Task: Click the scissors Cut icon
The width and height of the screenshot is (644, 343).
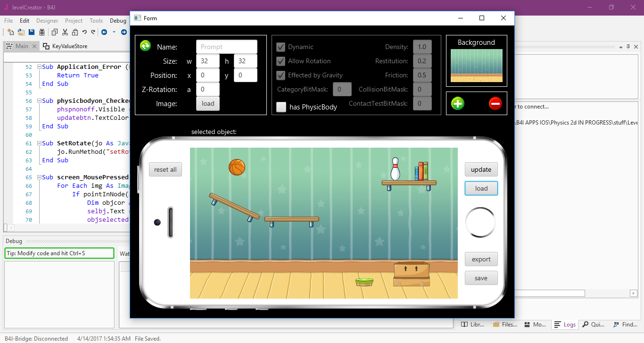Action: [65, 32]
